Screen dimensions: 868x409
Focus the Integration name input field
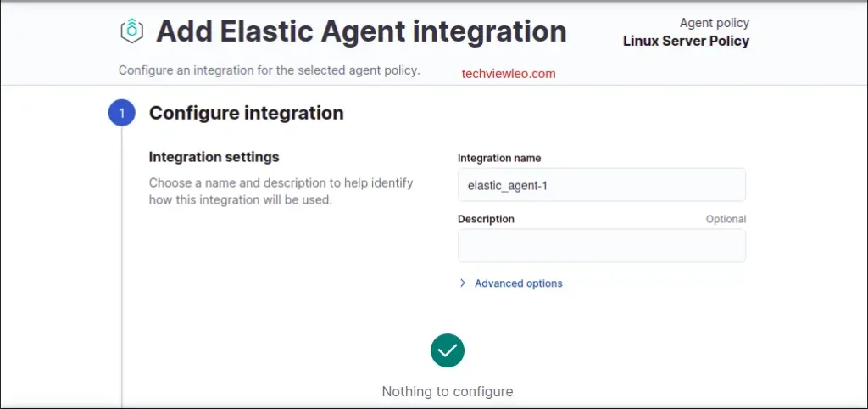[601, 185]
